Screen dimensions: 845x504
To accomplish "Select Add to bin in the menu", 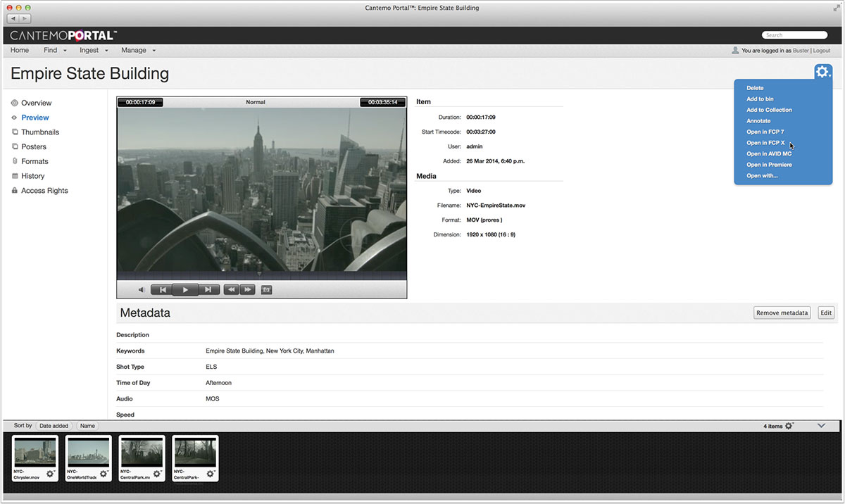I will pos(760,99).
